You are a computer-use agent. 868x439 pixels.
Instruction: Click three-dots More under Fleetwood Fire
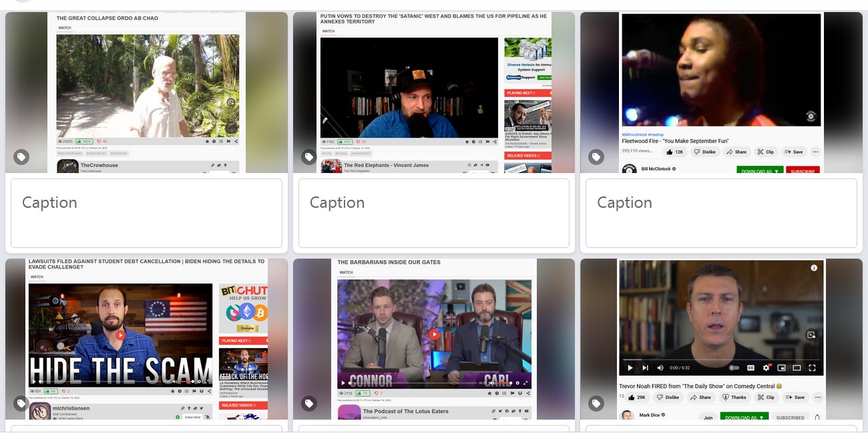pos(815,152)
